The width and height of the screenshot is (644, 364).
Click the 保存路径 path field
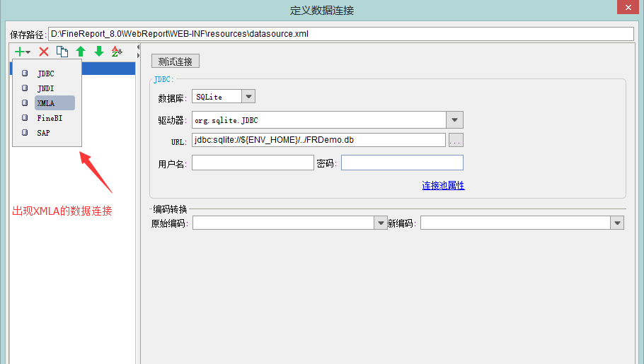(341, 34)
